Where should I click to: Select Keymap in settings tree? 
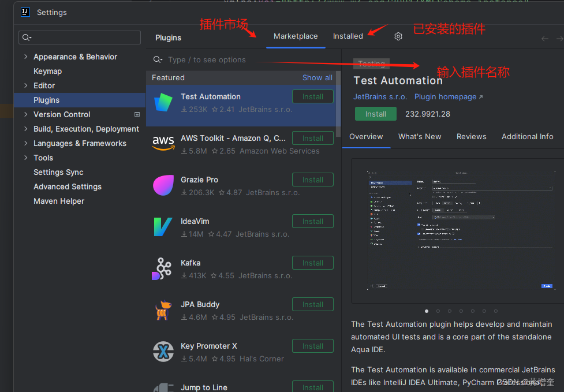click(x=47, y=71)
